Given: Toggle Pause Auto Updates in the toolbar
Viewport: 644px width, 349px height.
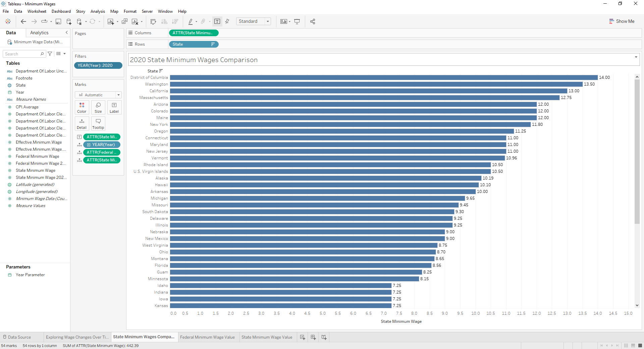Looking at the screenshot, I should 80,21.
